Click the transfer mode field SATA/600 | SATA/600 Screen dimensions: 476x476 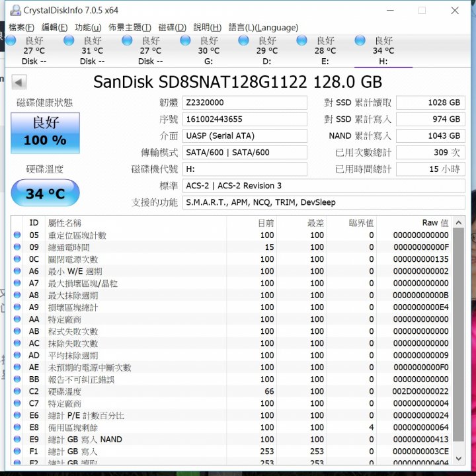tap(245, 153)
